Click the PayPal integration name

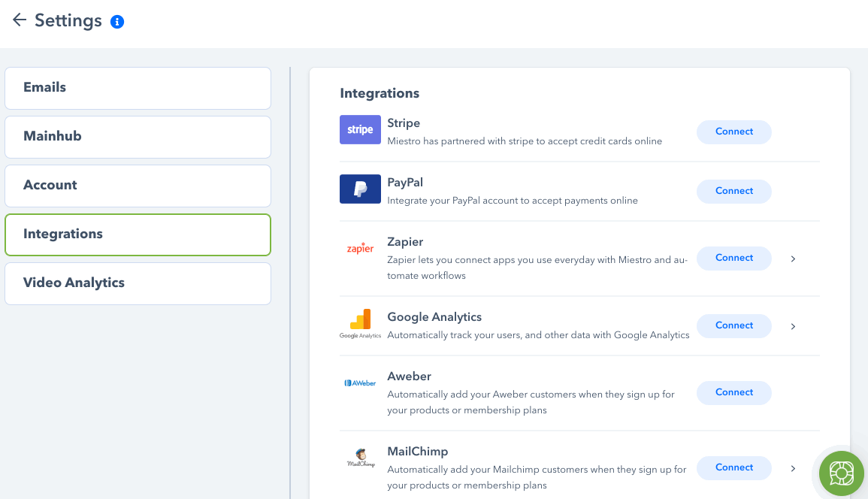coord(404,183)
